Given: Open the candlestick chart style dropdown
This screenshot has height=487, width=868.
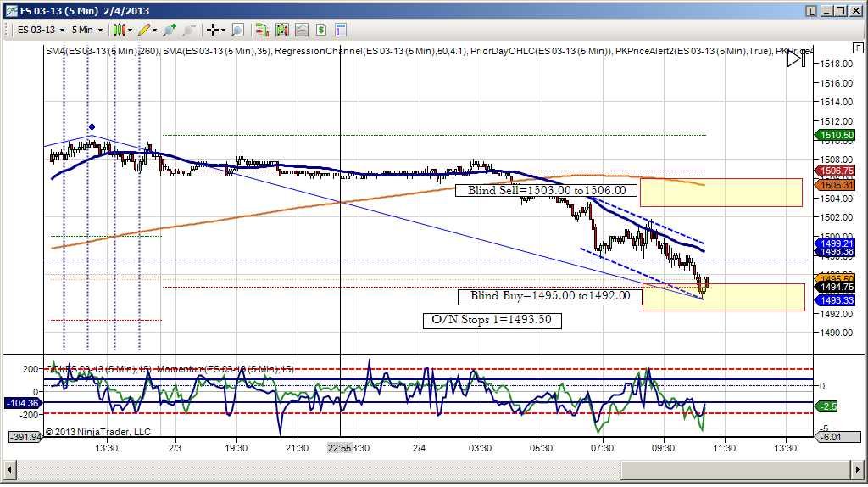Looking at the screenshot, I should 123,30.
